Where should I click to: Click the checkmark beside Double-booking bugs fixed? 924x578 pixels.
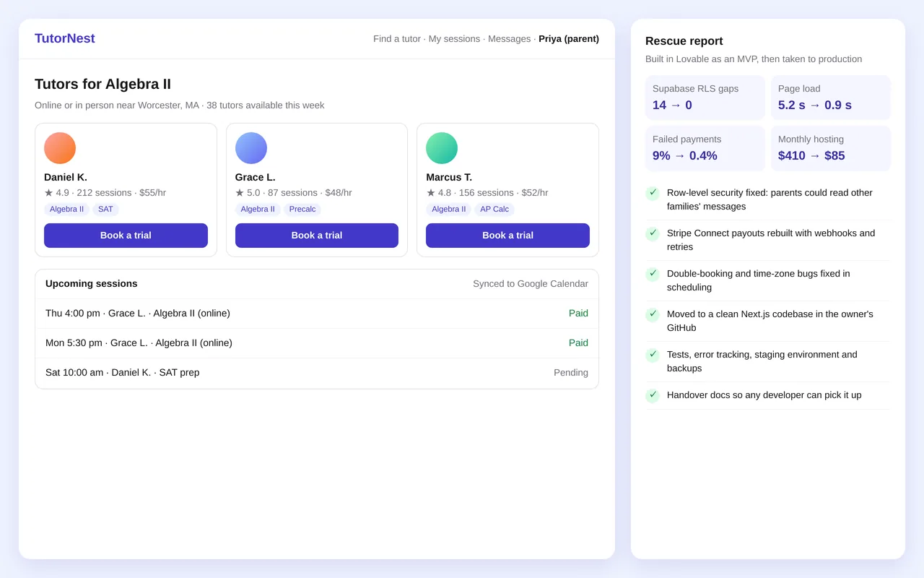653,274
